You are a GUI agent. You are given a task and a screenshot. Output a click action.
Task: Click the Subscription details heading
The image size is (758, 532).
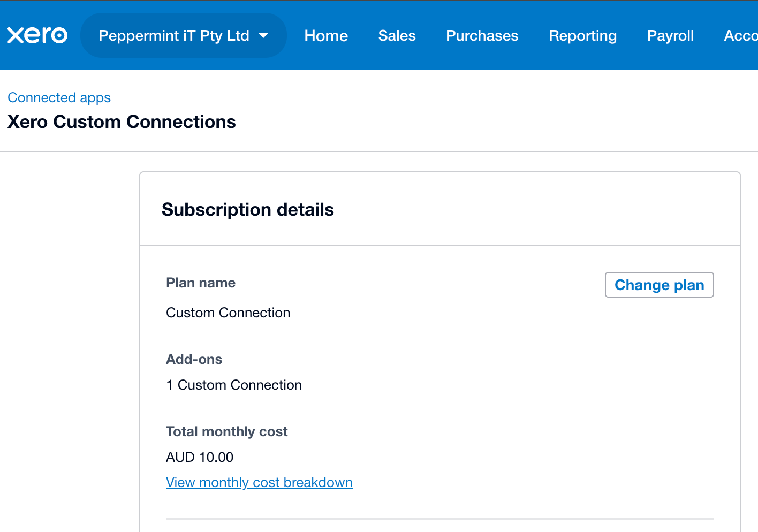pyautogui.click(x=247, y=209)
